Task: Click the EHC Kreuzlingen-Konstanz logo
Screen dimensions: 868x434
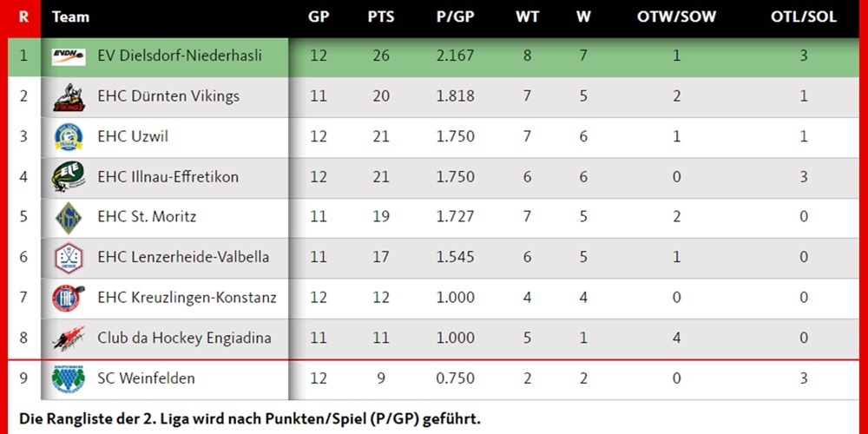Action: point(69,297)
